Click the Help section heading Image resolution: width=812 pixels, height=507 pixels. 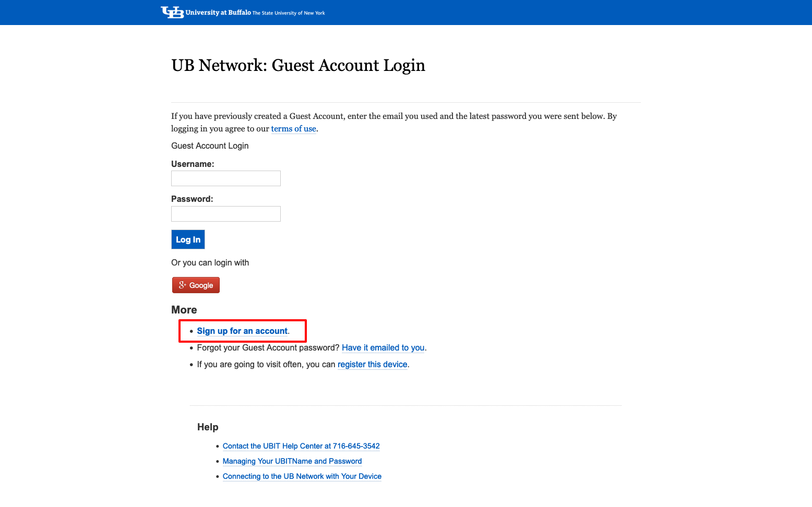click(207, 427)
